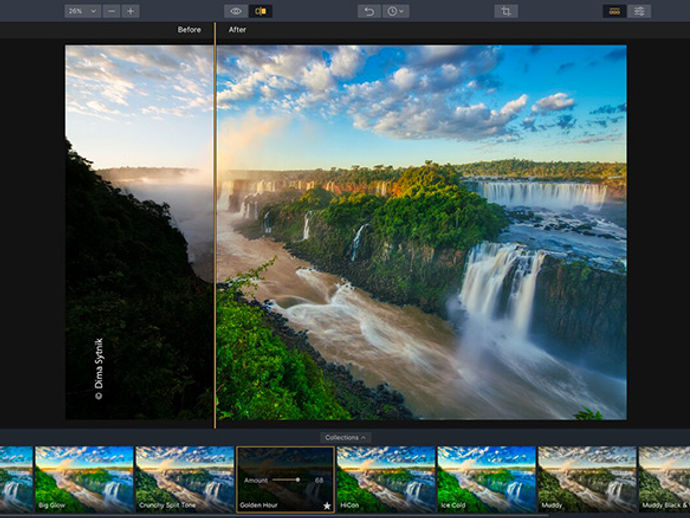Open the history clock dropdown
This screenshot has width=690, height=518.
(x=396, y=11)
